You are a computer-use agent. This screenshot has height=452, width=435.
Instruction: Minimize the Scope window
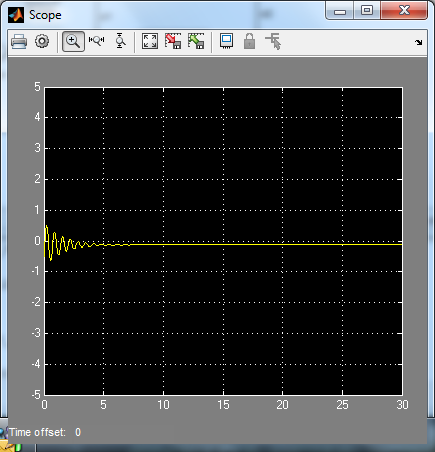coord(340,11)
